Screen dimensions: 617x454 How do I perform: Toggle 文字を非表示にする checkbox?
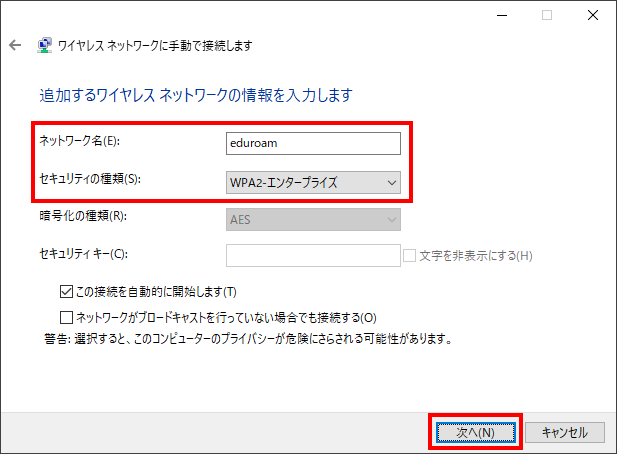pos(409,256)
